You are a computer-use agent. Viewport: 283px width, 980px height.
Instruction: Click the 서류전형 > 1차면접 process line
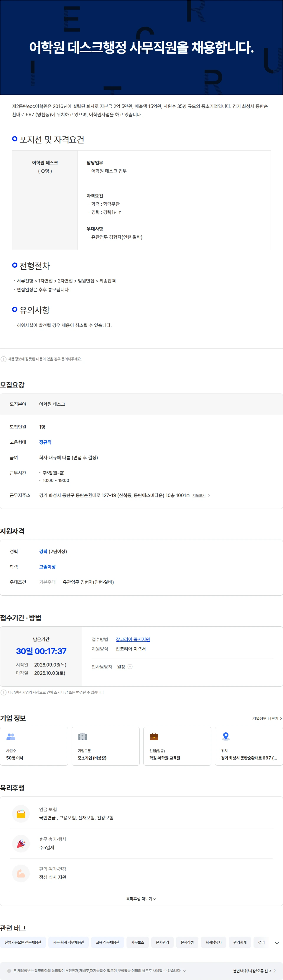(66, 280)
